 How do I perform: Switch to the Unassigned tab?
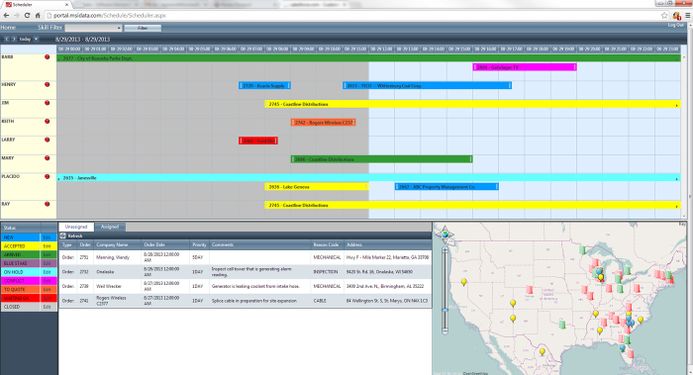coord(76,227)
